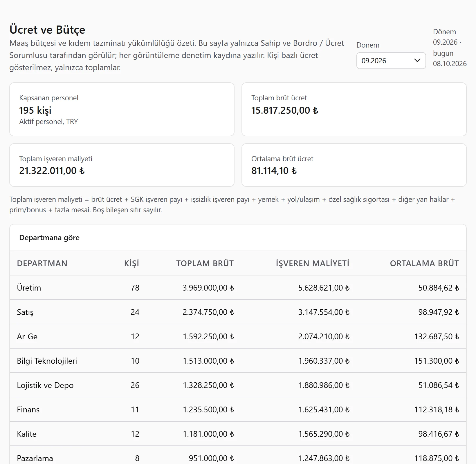This screenshot has width=476, height=464.
Task: Click the 'Ücret ve Bütçe' page heading
Action: 47,30
